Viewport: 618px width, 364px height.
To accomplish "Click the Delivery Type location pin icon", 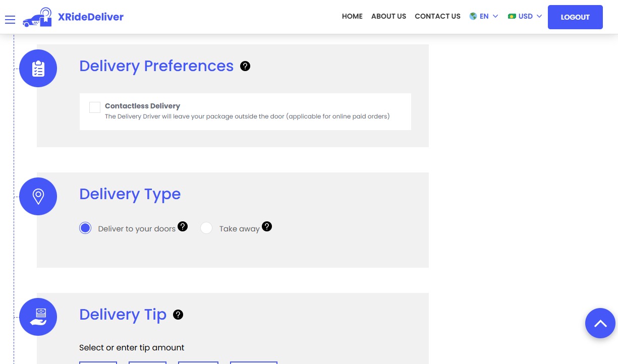I will coord(38,196).
